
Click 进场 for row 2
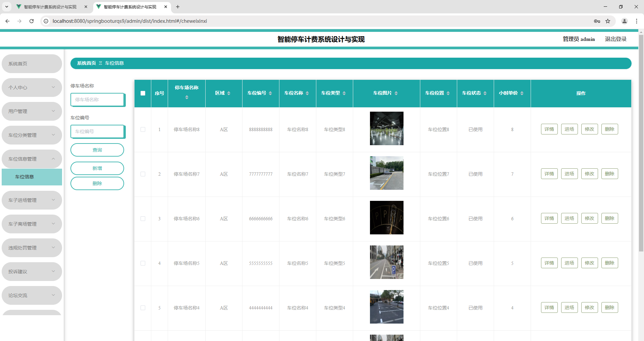click(x=570, y=174)
